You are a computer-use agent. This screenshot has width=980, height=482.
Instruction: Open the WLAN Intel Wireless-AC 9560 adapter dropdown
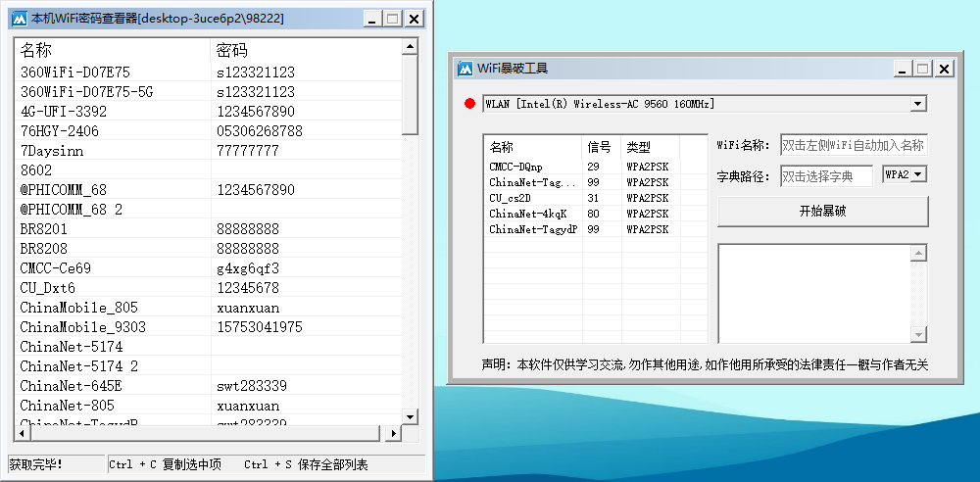pyautogui.click(x=917, y=104)
